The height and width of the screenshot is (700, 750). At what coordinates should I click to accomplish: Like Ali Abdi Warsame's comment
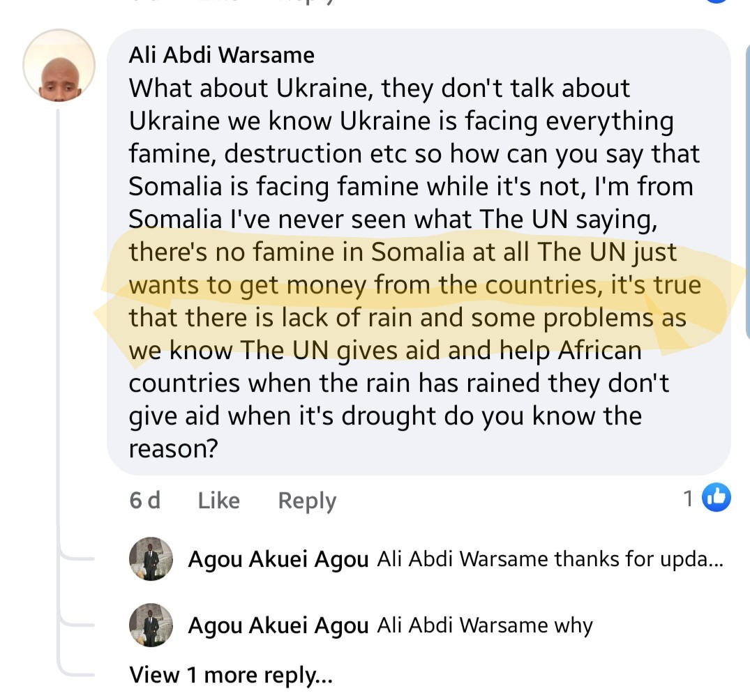click(218, 501)
